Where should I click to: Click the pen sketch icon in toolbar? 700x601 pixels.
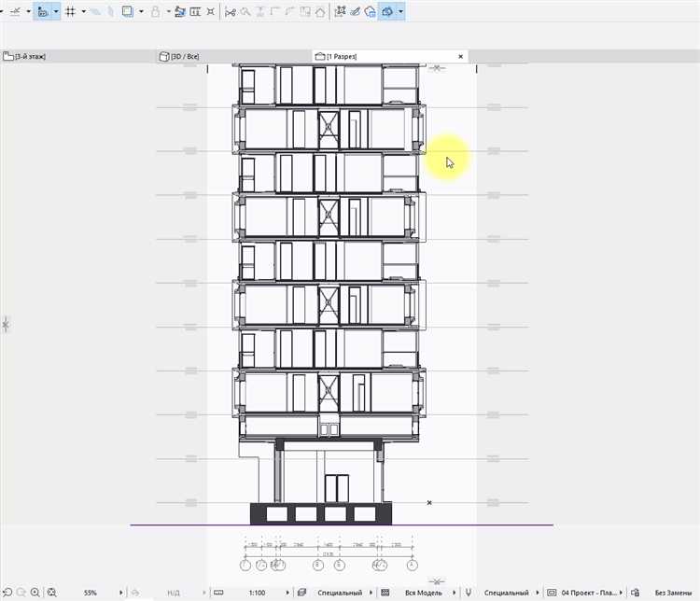point(356,11)
